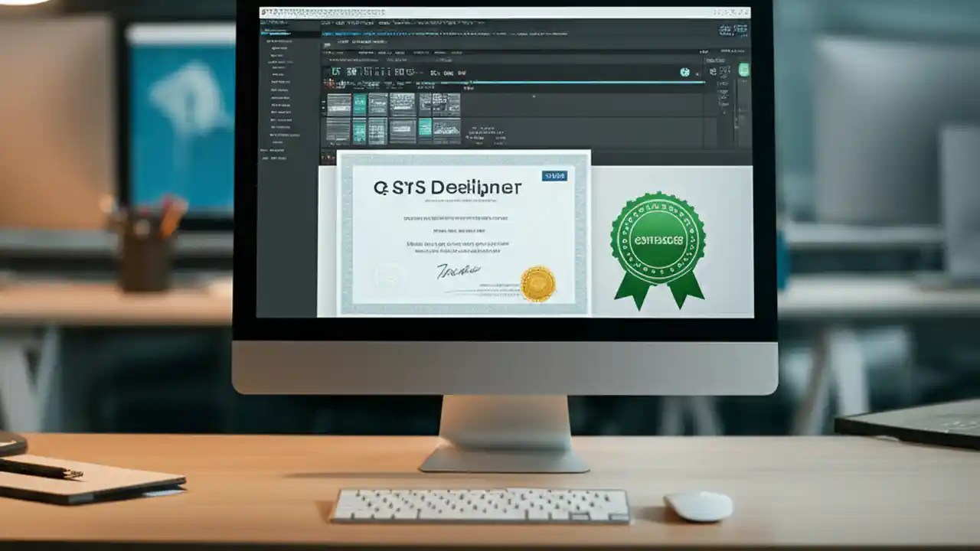Select the first schematic block tool icon
The height and width of the screenshot is (551, 980).
(339, 105)
